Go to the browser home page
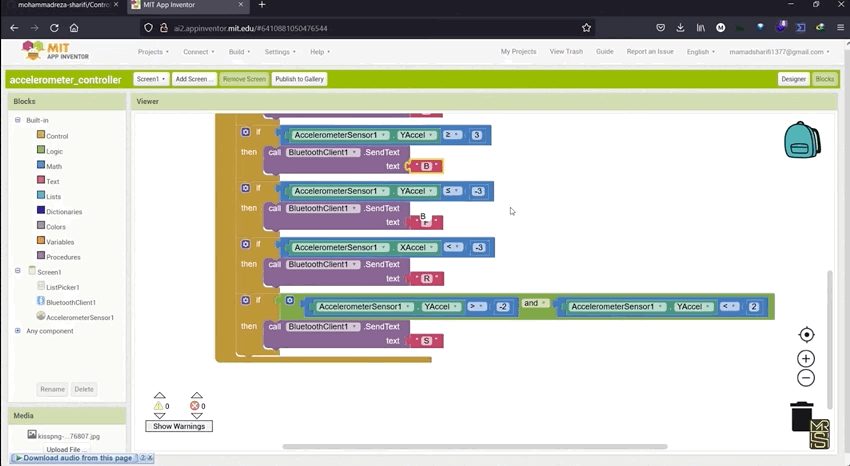Screen dimensions: 850x466 pos(74,28)
